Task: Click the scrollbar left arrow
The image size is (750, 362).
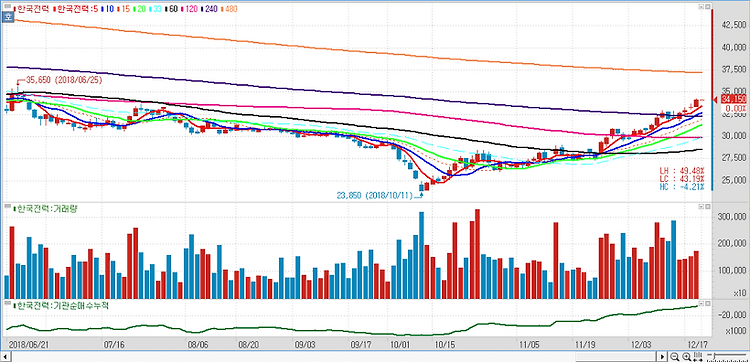Action: (x=6, y=357)
